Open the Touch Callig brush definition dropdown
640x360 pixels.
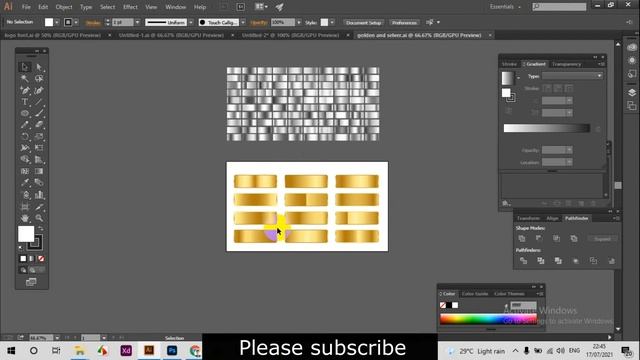[243, 22]
